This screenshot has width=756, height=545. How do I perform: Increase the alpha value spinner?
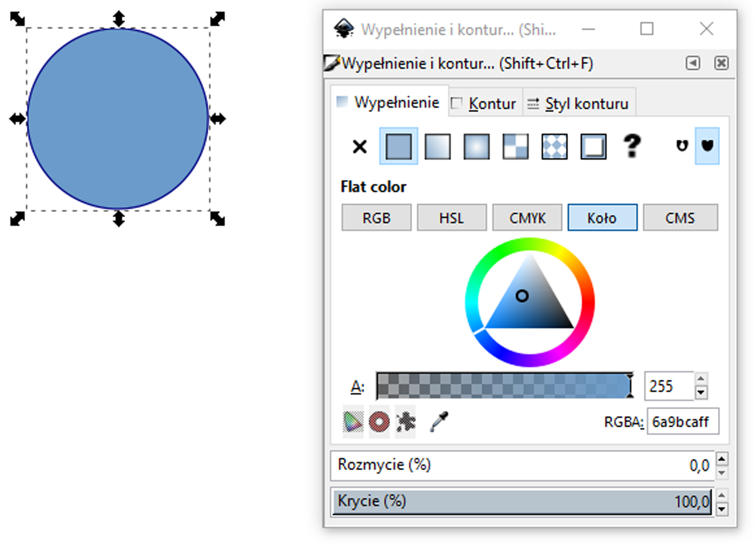pyautogui.click(x=701, y=379)
